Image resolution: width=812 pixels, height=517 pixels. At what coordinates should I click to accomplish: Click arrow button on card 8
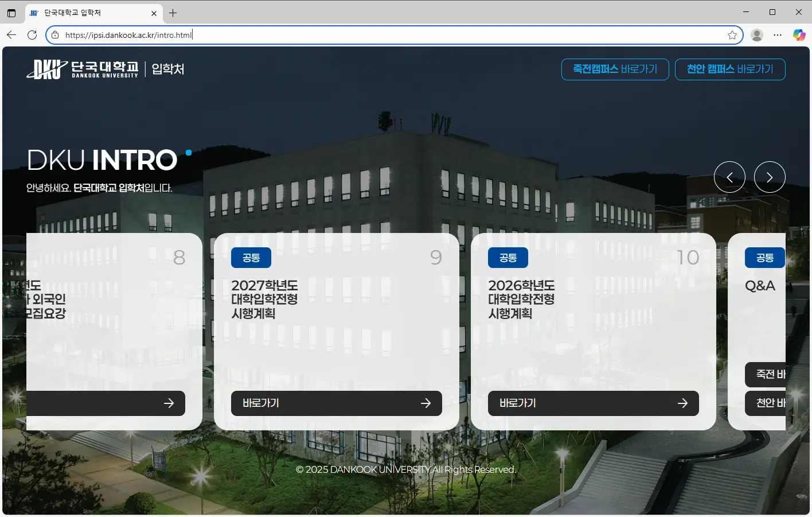click(106, 403)
